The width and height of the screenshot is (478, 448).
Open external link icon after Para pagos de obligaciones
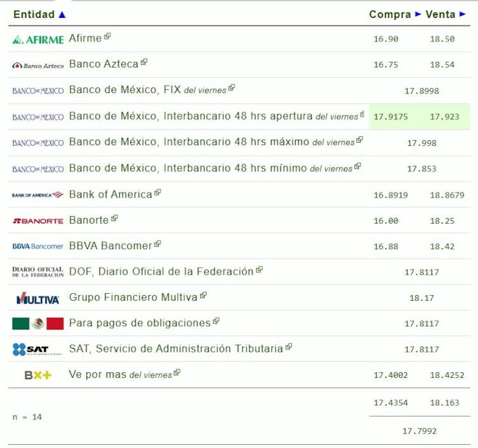216,321
